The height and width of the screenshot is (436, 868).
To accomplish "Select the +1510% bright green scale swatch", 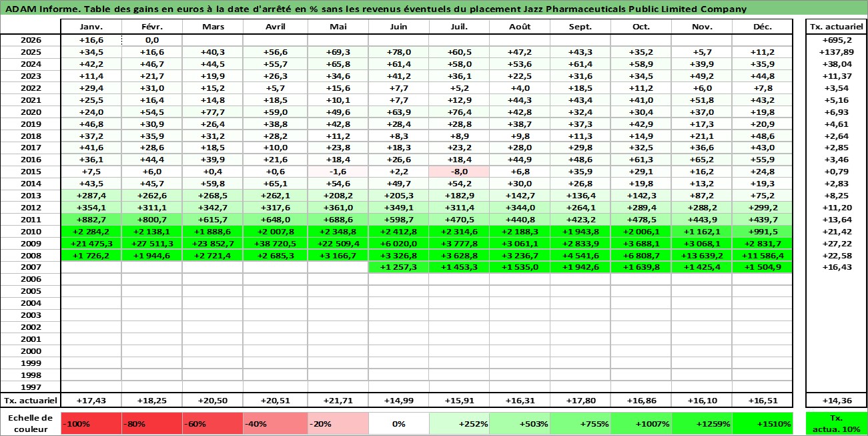I will (763, 423).
